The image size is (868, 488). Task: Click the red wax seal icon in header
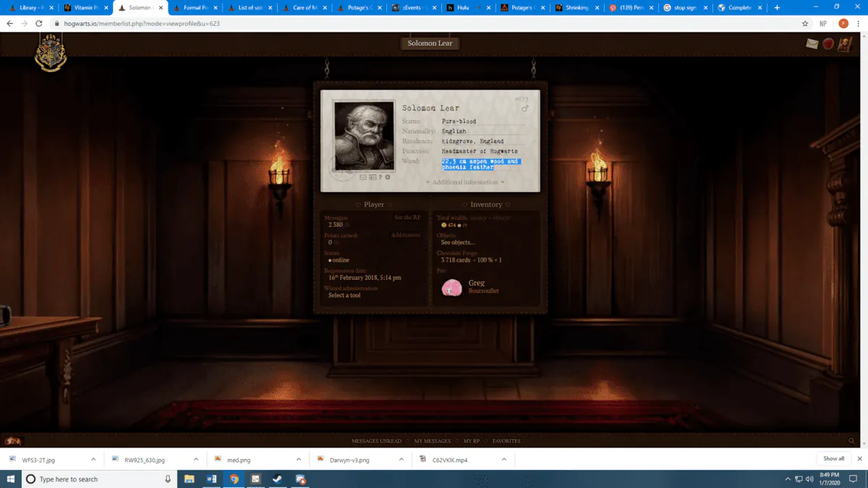tap(828, 44)
